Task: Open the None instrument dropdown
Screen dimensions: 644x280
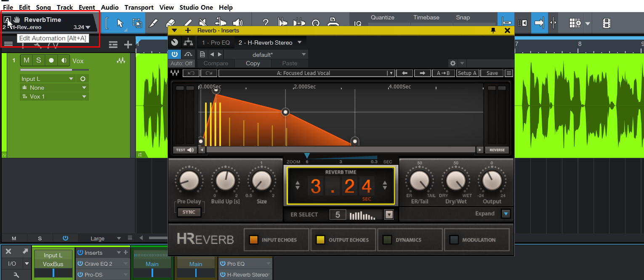Action: coord(85,88)
